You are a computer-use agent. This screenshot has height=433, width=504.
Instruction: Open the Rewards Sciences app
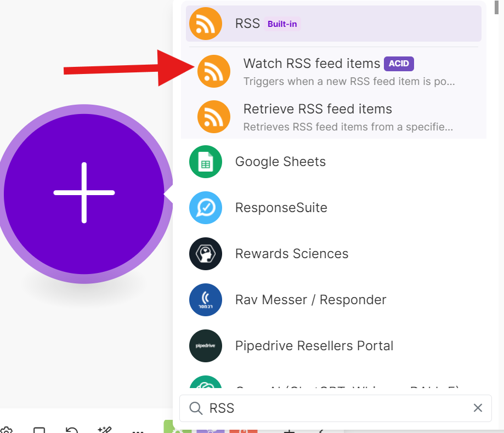click(333, 254)
